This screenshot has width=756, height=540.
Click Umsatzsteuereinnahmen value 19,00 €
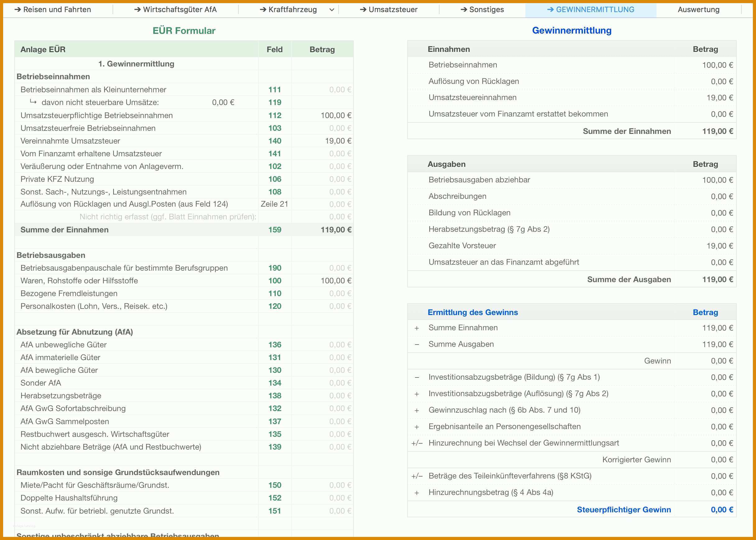[720, 98]
